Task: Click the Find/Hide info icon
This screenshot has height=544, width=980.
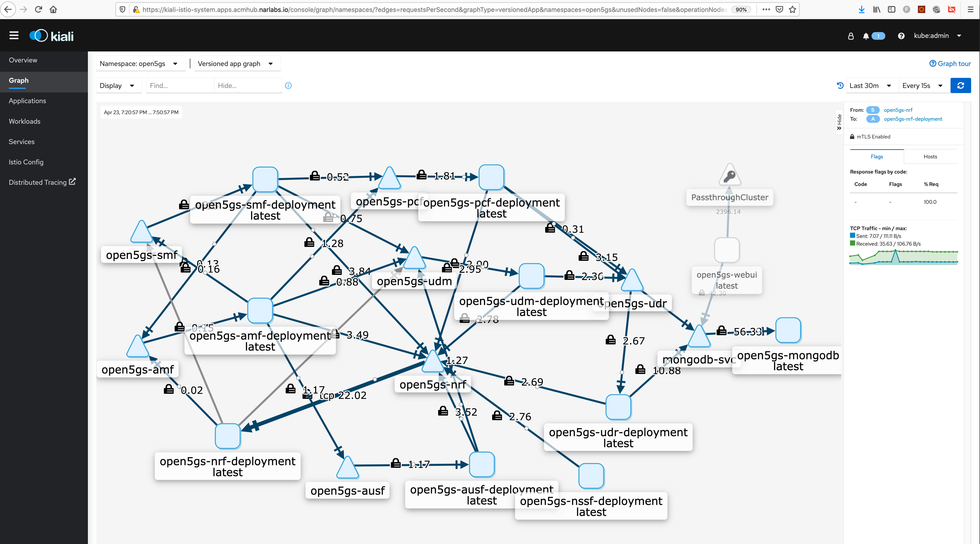Action: [288, 86]
